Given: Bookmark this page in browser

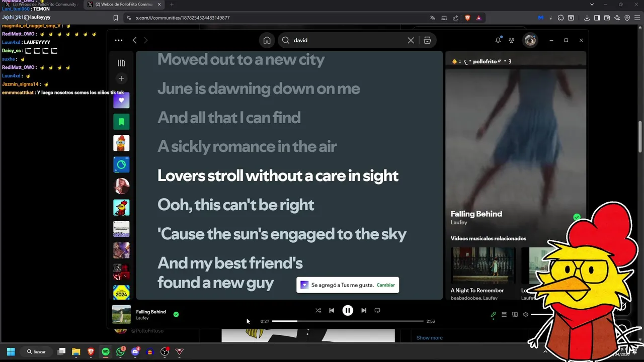Looking at the screenshot, I should point(116,18).
